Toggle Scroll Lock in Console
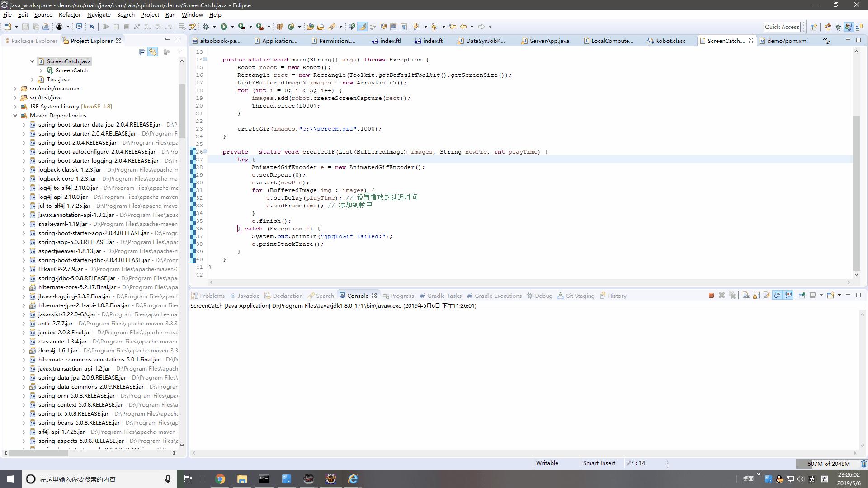This screenshot has height=488, width=868. click(756, 296)
